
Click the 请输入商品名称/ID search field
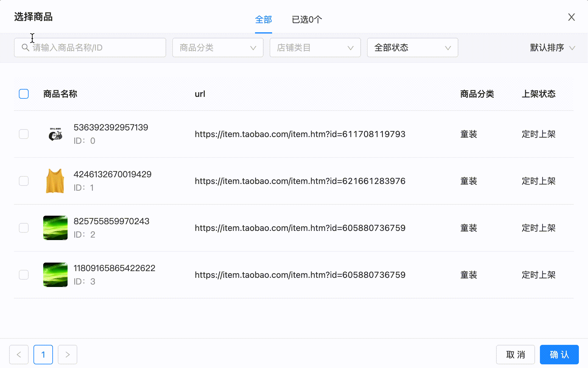click(90, 48)
